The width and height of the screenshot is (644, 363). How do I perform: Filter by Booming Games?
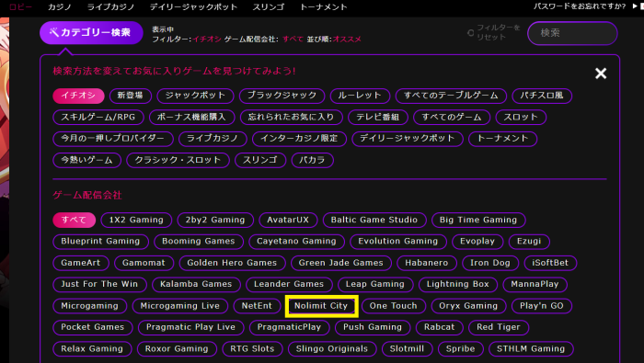point(199,242)
